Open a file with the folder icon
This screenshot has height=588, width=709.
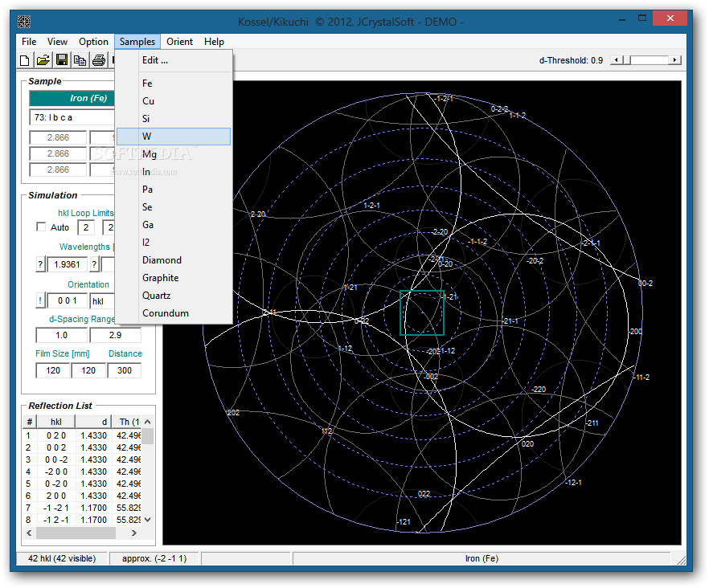[43, 60]
